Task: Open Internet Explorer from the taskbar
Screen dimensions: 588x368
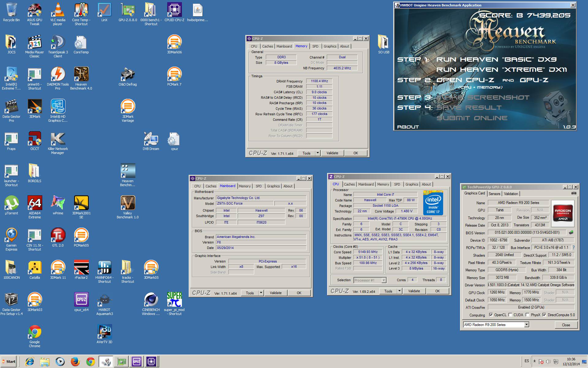Action: [x=30, y=362]
